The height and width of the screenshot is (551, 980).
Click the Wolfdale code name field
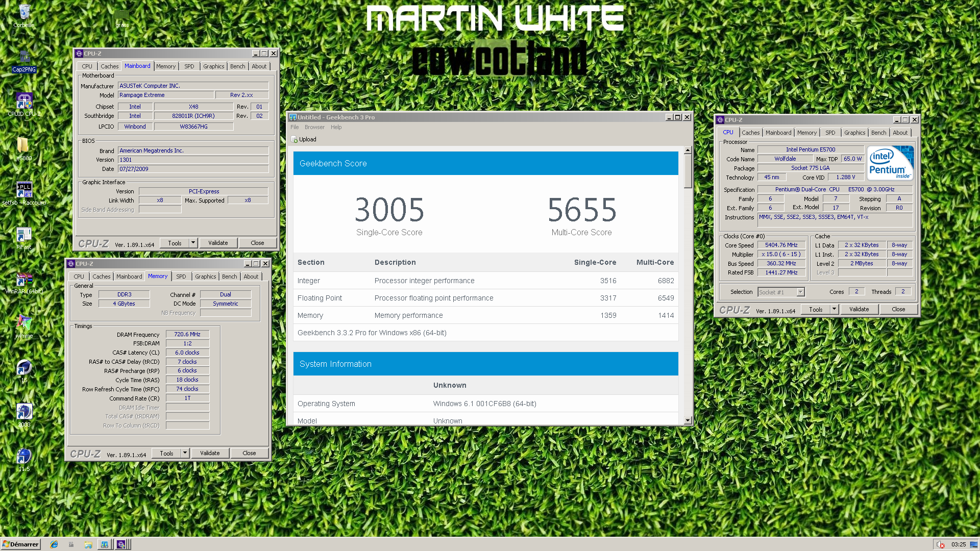click(x=785, y=159)
